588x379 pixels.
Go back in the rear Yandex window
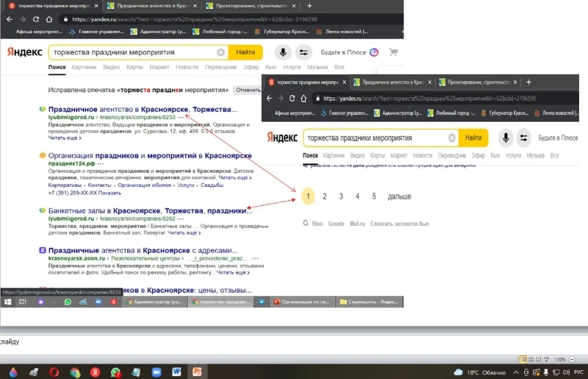(10, 19)
